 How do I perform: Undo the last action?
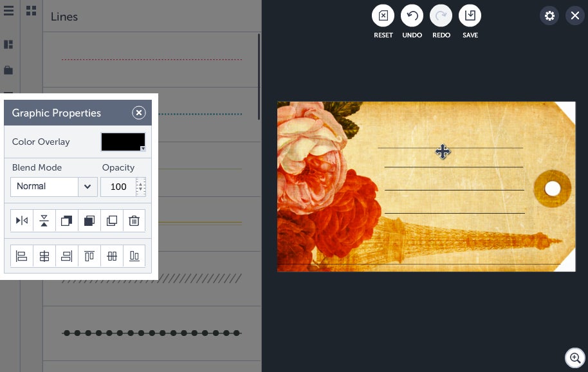click(x=412, y=15)
